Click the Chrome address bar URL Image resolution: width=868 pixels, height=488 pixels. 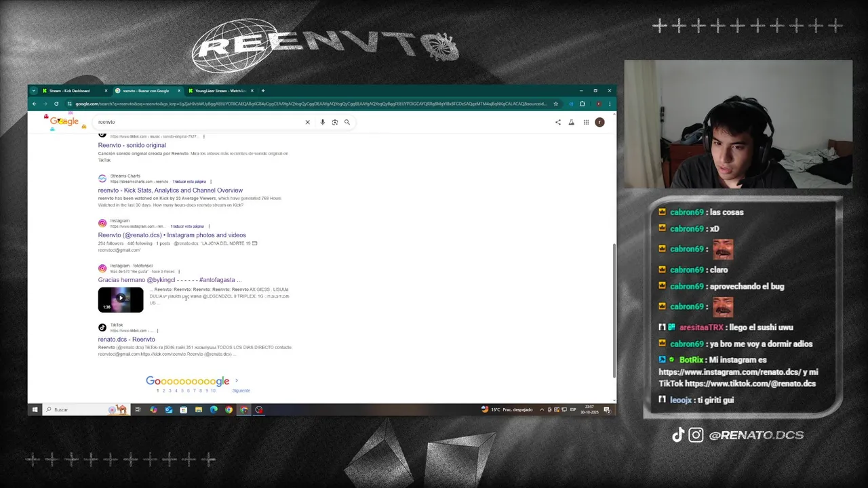tap(310, 104)
